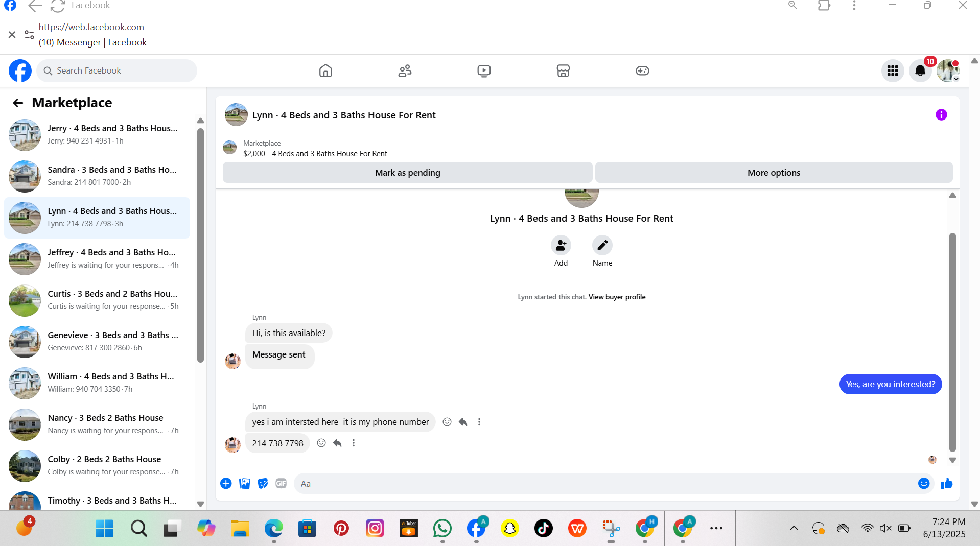Open TikTok from taskbar
Screen dimensions: 980x546
(x=543, y=528)
